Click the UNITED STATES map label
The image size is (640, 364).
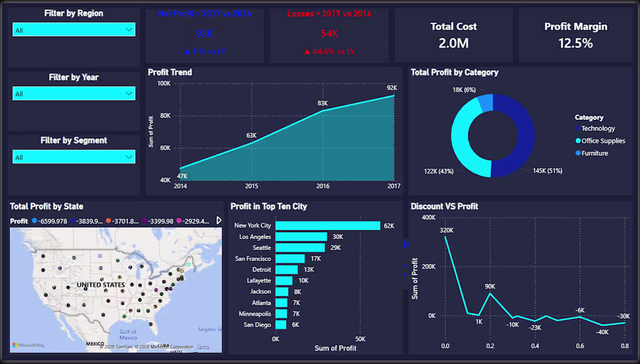point(101,285)
